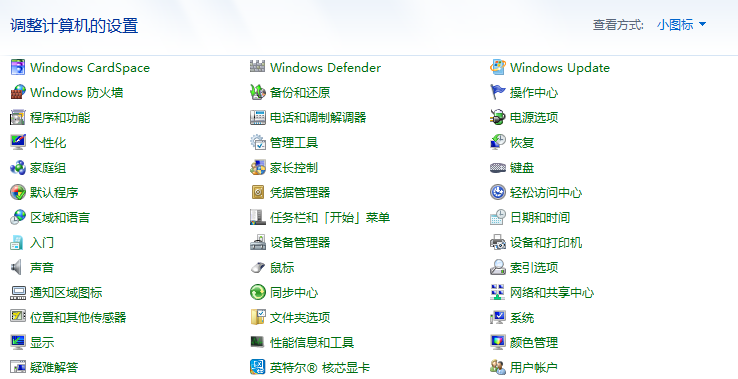The height and width of the screenshot is (379, 738).
Task: Open 英特尔® 核芯显卡 settings
Action: click(320, 367)
